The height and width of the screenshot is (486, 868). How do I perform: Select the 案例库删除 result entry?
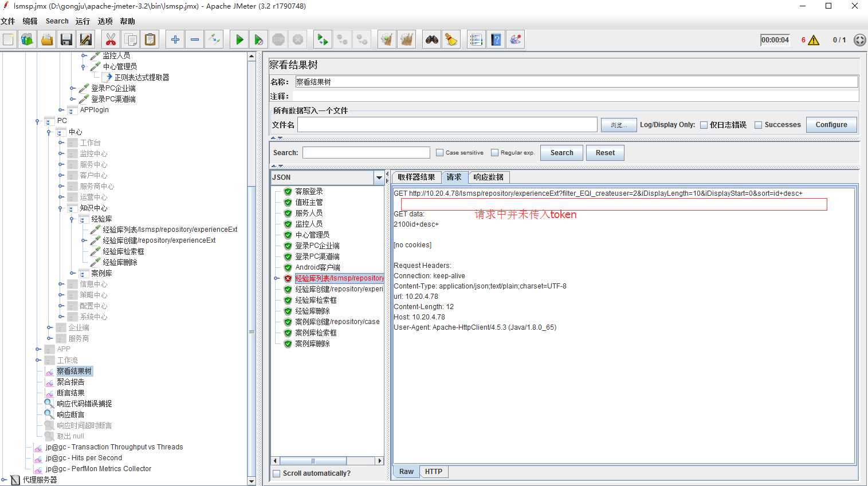point(312,344)
